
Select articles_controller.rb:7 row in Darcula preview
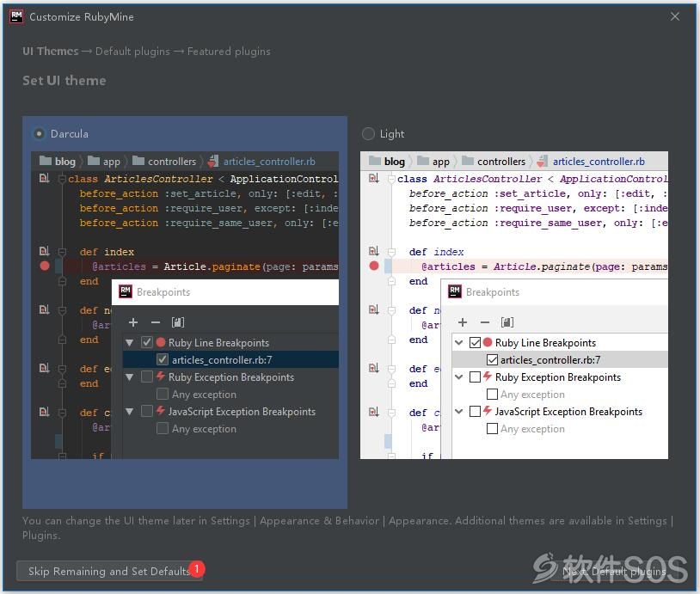coord(230,359)
